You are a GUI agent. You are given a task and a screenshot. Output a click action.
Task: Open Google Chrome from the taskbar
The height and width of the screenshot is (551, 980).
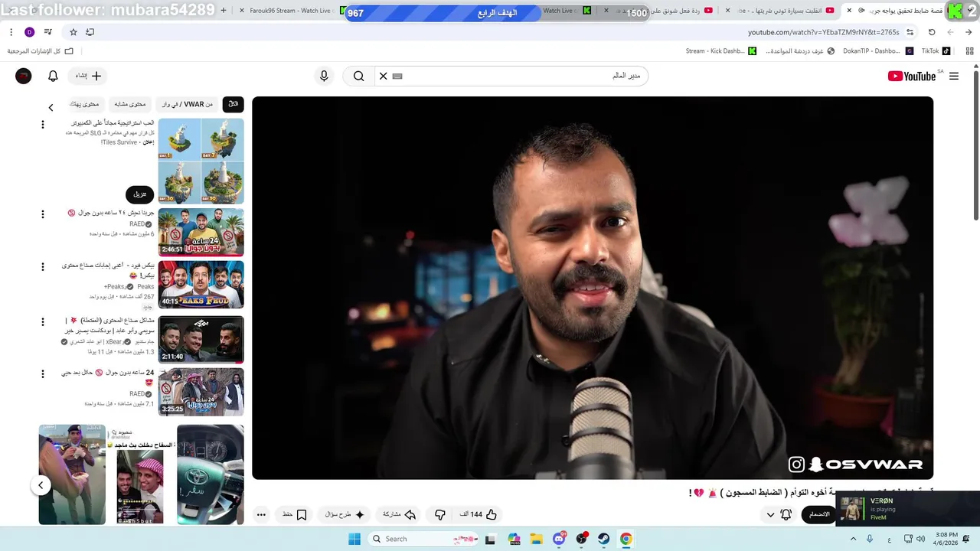626,539
